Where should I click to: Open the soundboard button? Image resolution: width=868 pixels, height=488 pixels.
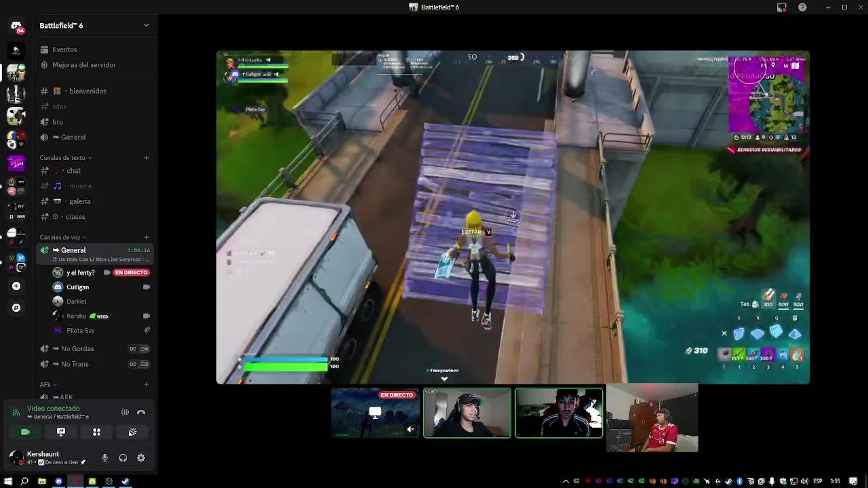click(132, 432)
